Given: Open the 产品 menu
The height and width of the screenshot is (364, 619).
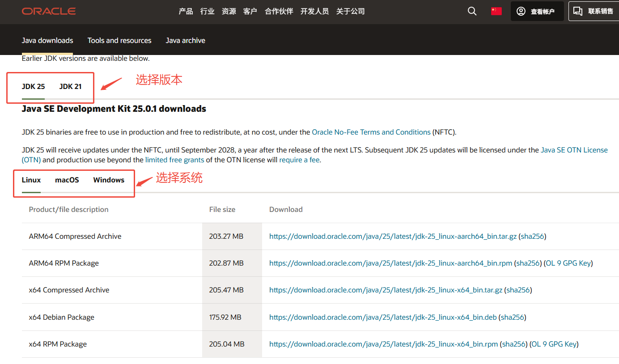Looking at the screenshot, I should 186,11.
